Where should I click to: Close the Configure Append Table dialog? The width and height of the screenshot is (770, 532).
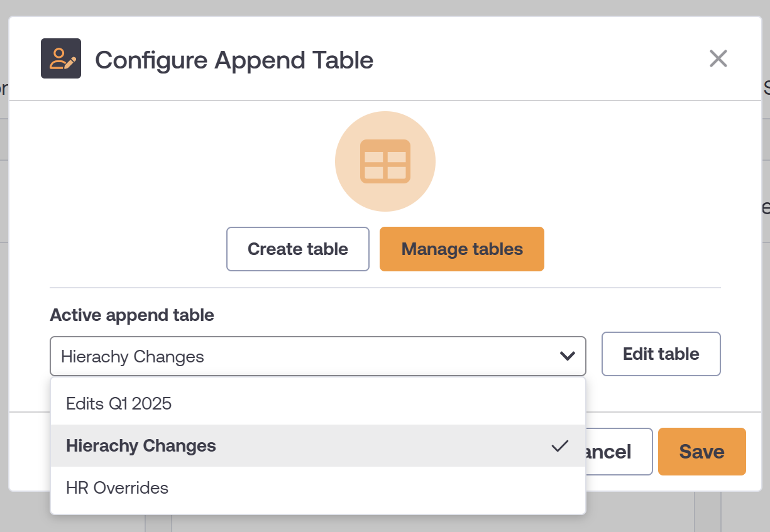coord(718,59)
